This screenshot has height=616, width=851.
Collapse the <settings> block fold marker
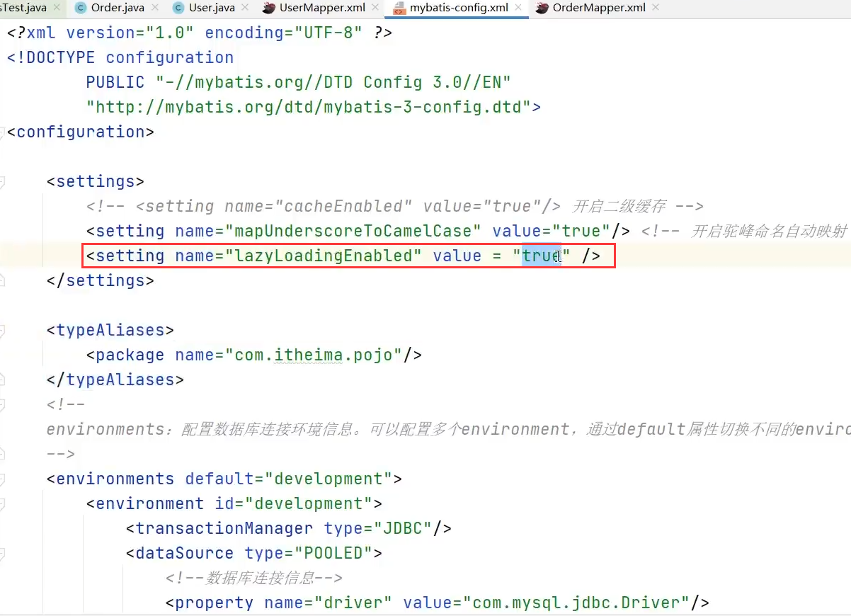pos(2,181)
